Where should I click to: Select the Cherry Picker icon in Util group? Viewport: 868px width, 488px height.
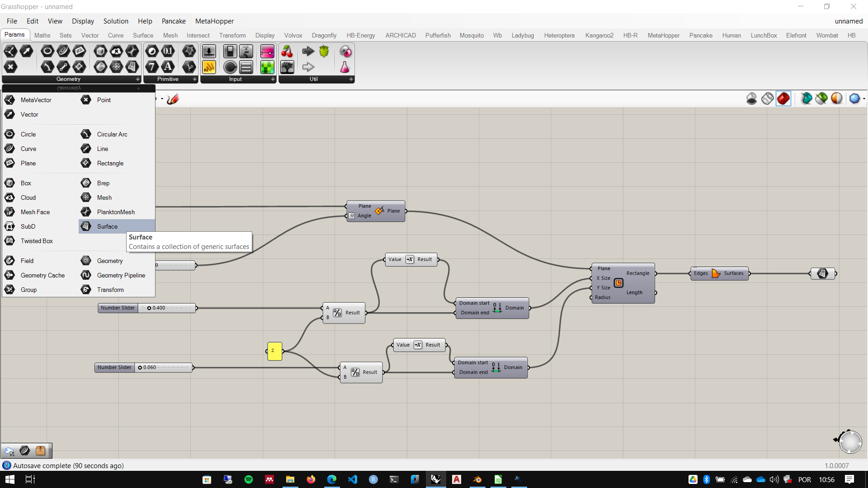coord(287,51)
